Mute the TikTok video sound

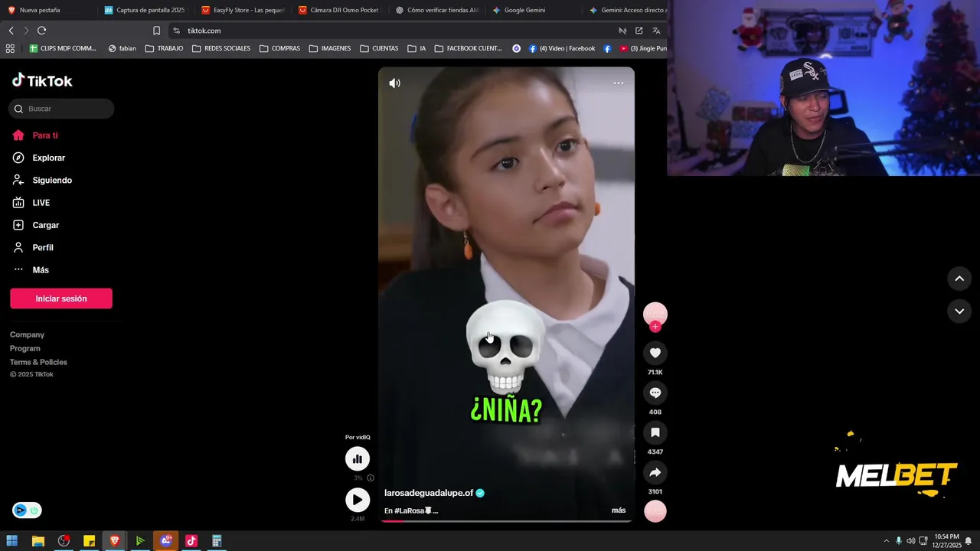(394, 83)
